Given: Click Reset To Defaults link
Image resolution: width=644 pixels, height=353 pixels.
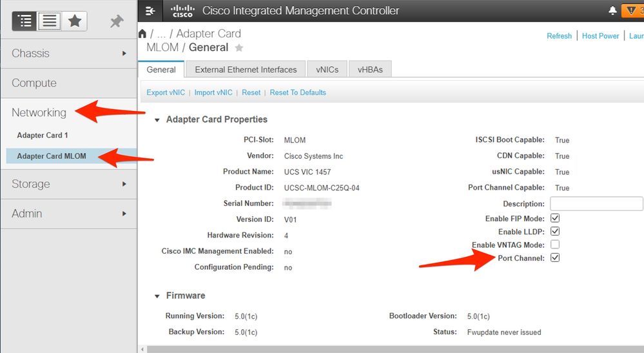Looking at the screenshot, I should (x=298, y=92).
